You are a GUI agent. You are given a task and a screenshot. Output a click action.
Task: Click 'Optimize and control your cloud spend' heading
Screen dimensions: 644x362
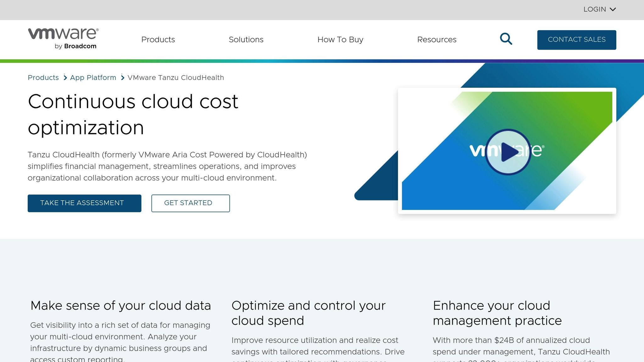tap(308, 313)
